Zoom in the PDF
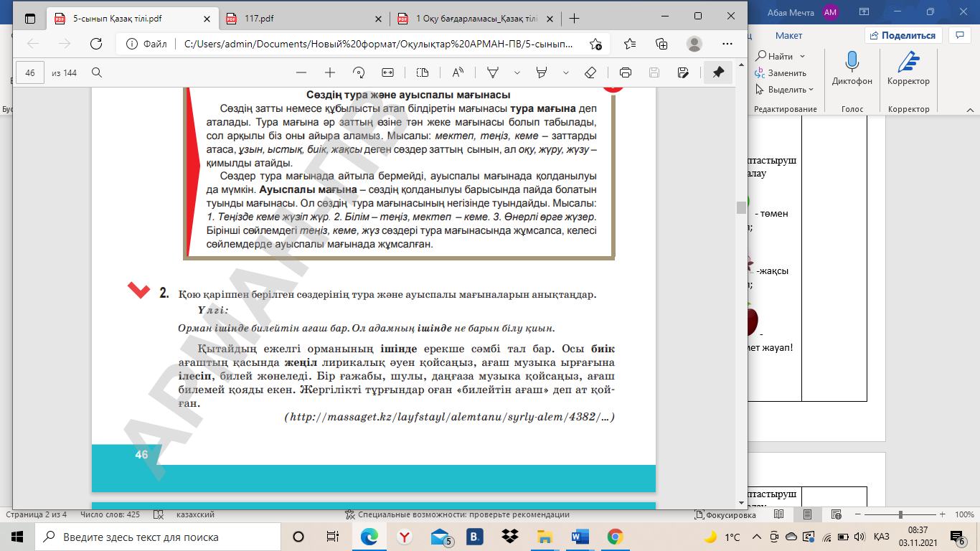This screenshot has width=980, height=551. tap(330, 72)
